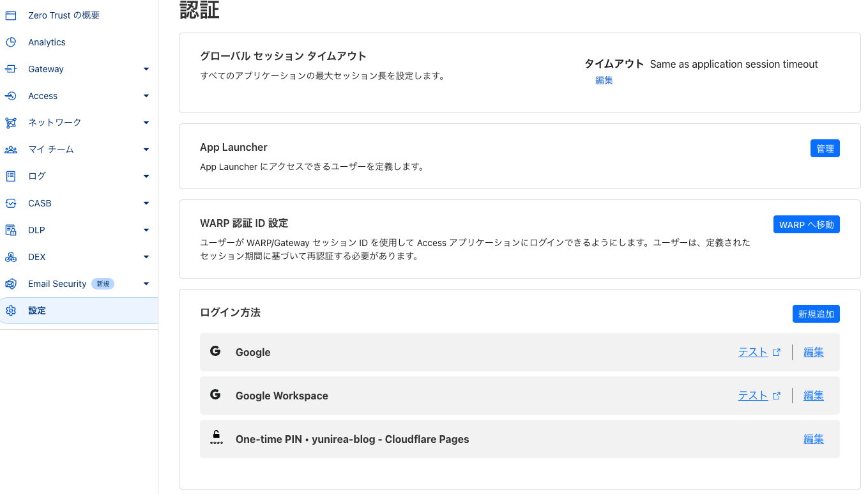Click the Analytics pie chart icon

11,42
